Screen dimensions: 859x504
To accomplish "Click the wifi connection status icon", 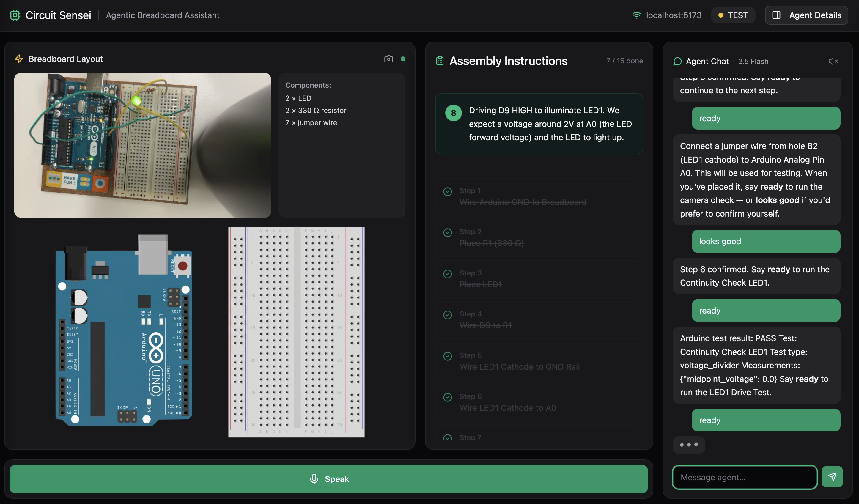I will [636, 15].
